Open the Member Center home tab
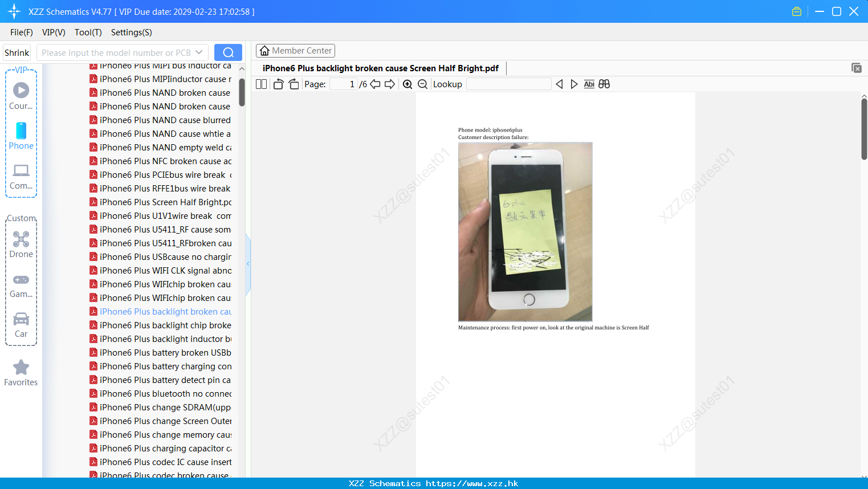Screen dimensions: 868x489 pos(295,51)
